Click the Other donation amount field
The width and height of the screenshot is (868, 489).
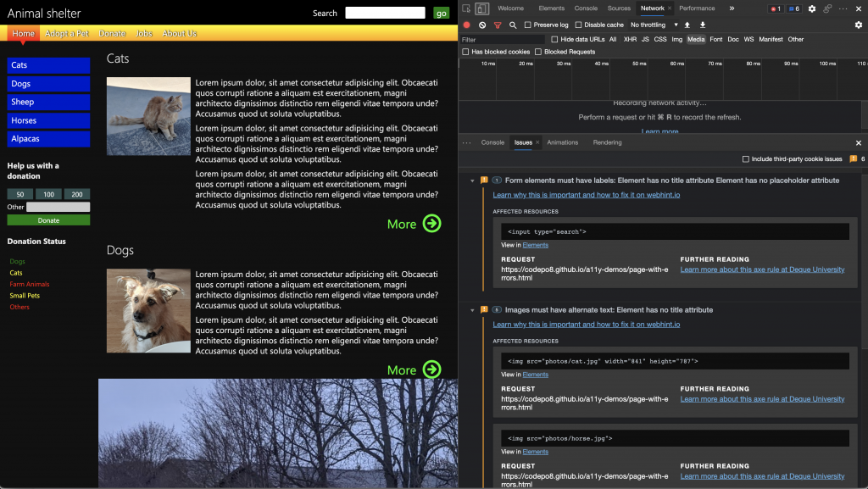coord(58,207)
